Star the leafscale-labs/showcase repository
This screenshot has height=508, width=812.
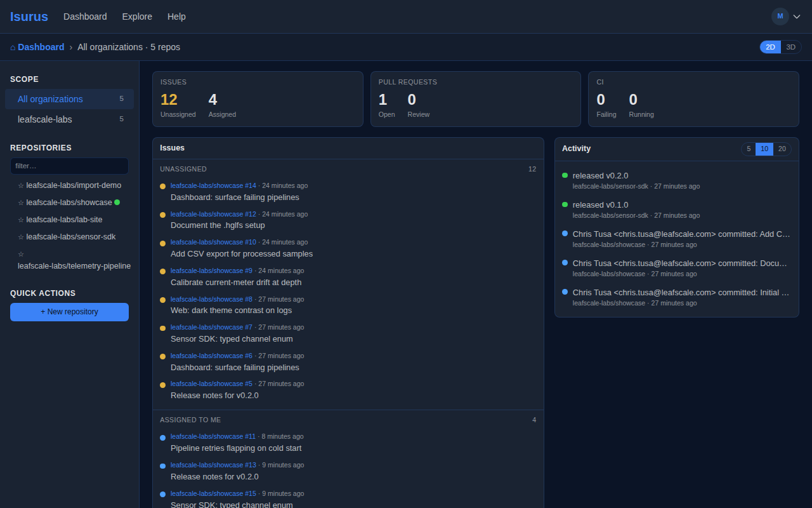coord(21,203)
